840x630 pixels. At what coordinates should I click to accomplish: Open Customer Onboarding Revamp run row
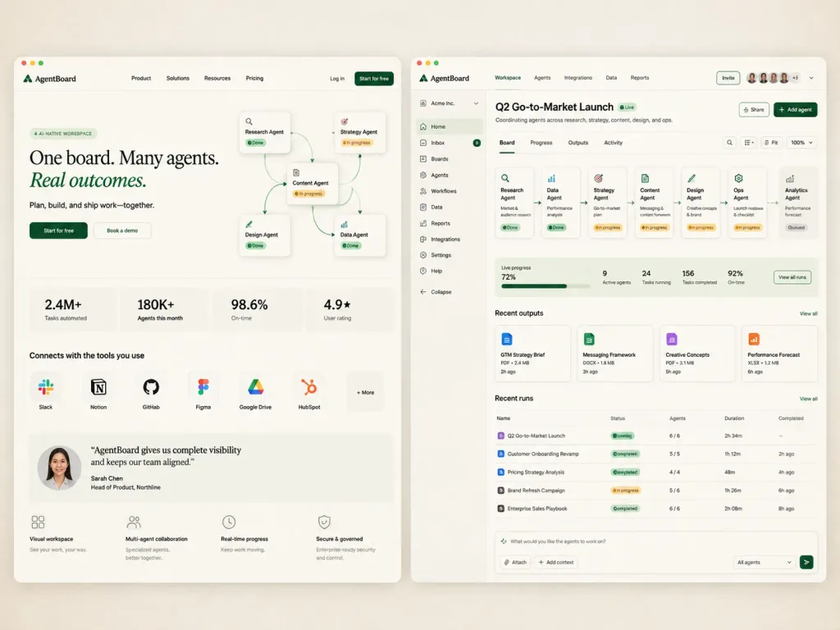[x=656, y=454]
